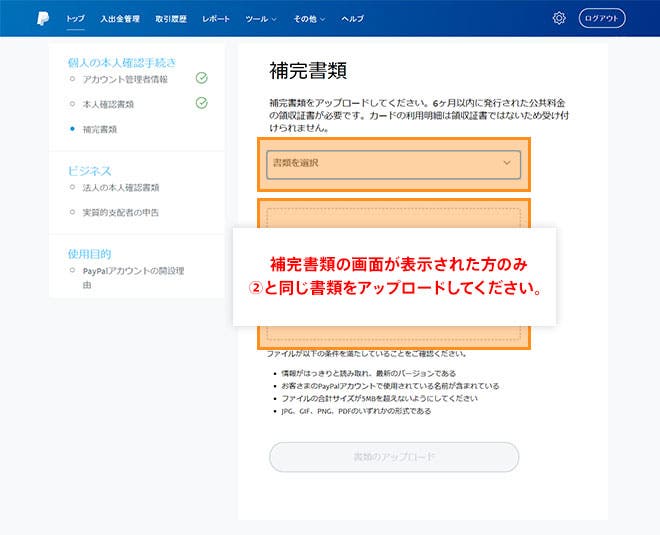This screenshot has height=535, width=660.
Task: Click green checkmark beside 本人確認書類
Action: click(201, 103)
